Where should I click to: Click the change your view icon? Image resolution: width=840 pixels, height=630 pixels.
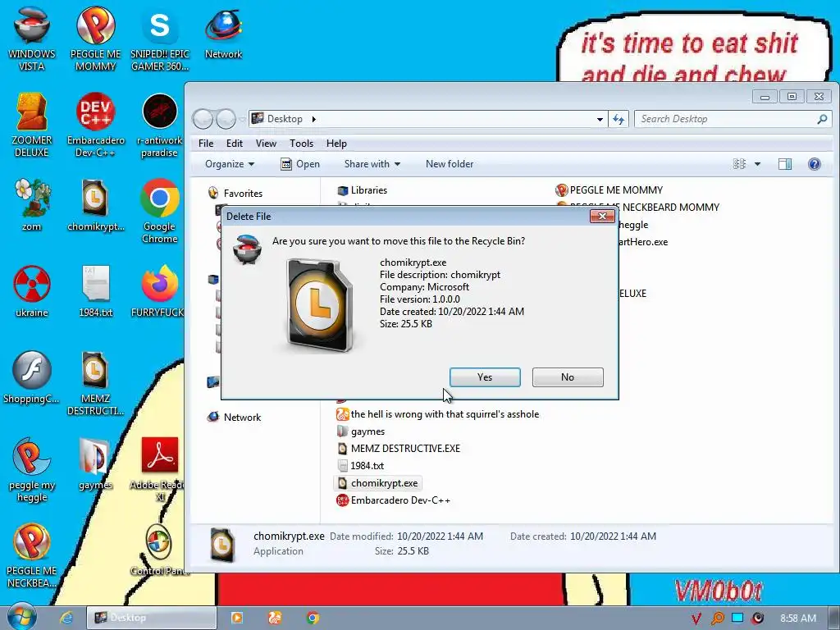(740, 164)
